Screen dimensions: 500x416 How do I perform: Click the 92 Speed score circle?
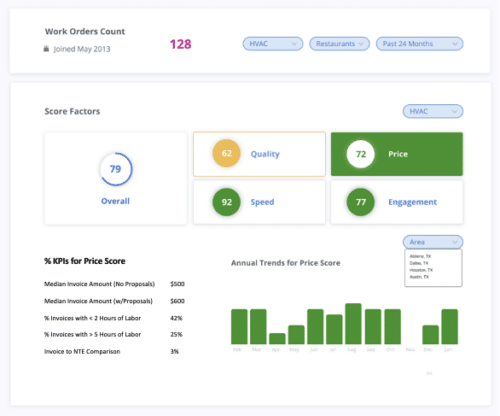point(226,202)
